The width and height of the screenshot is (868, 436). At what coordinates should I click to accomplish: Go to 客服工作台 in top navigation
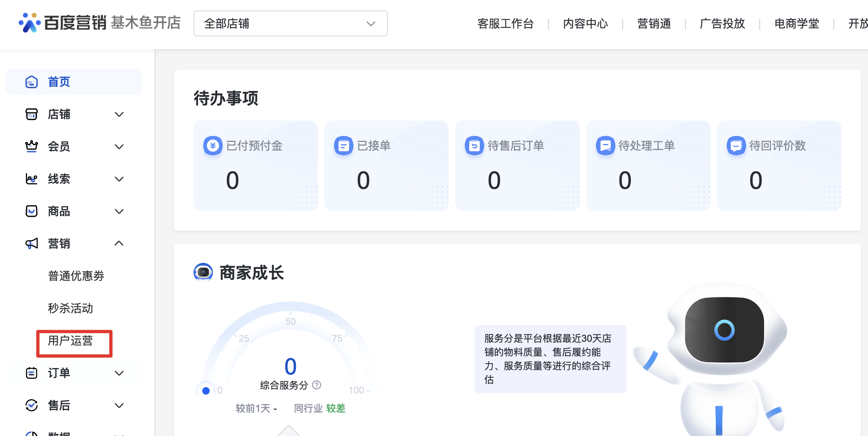505,23
